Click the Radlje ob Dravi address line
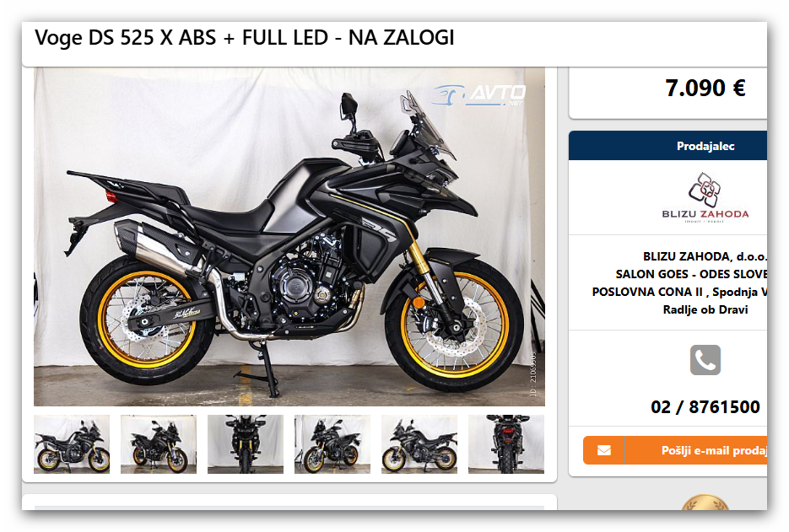The height and width of the screenshot is (532, 789). (705, 309)
